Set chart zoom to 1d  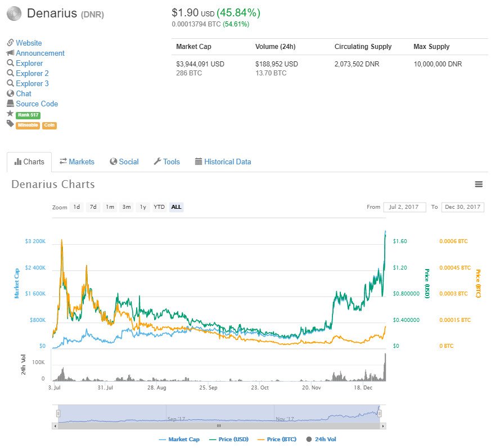[76, 207]
